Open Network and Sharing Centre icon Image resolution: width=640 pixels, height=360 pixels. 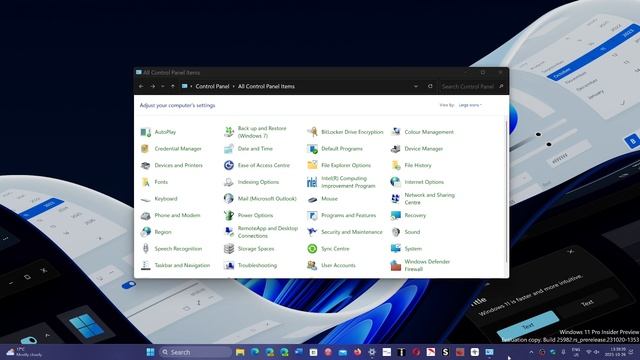coord(396,199)
